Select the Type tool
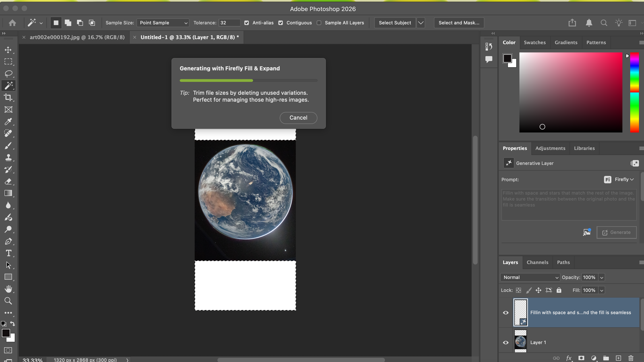 [9, 253]
